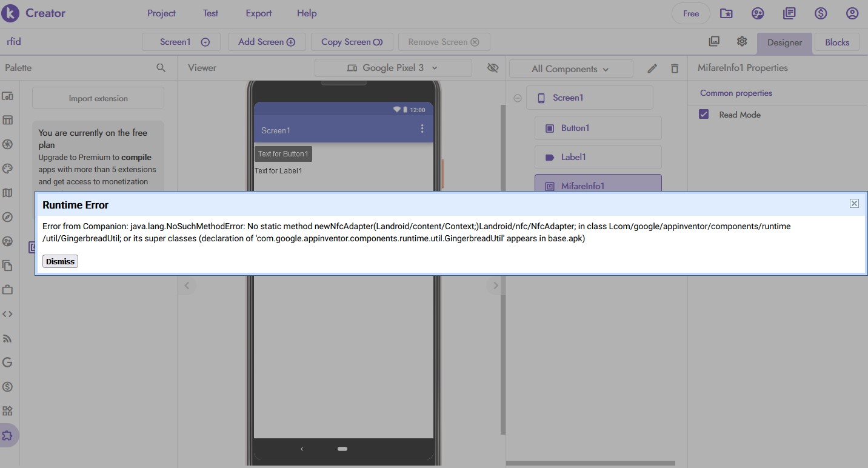Close the Runtime Error dialog with X
This screenshot has height=468, width=868.
point(854,203)
